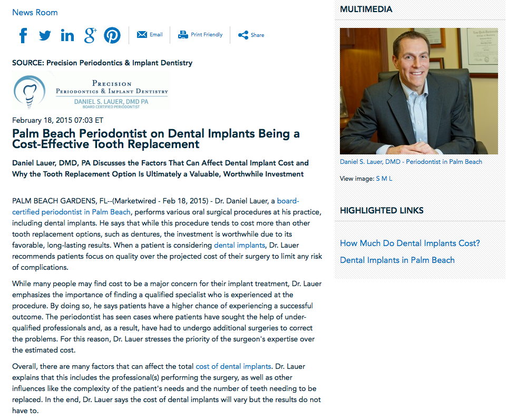This screenshot has height=420, width=507.
Task: Click the Share nodes icon
Action: [243, 35]
